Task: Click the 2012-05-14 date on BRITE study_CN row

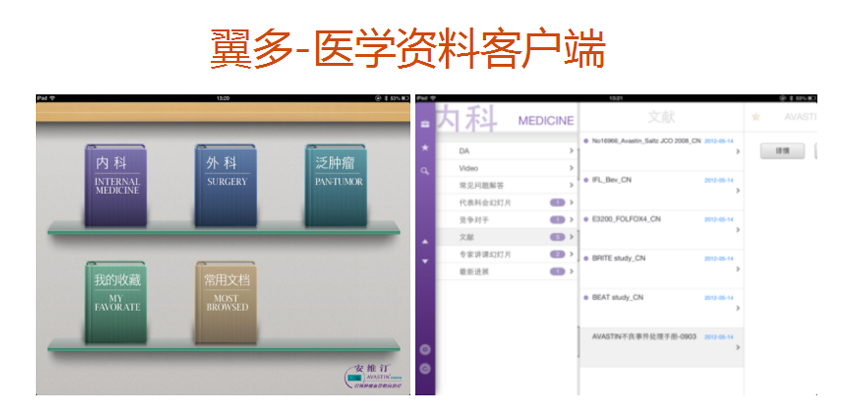Action: (719, 259)
